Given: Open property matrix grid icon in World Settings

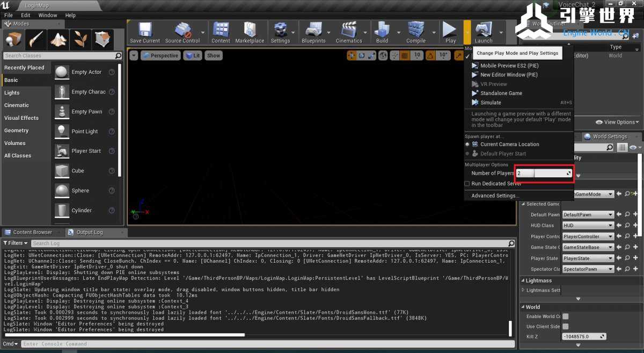Looking at the screenshot, I should point(622,147).
